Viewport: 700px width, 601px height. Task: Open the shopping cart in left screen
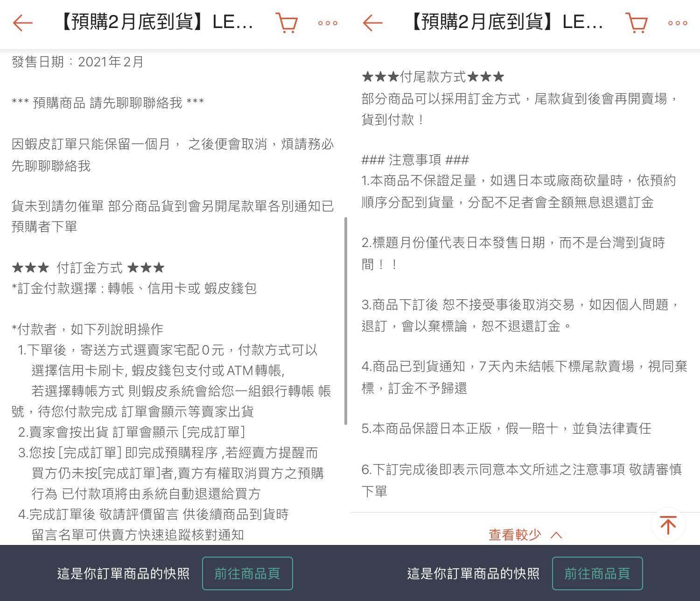(287, 22)
